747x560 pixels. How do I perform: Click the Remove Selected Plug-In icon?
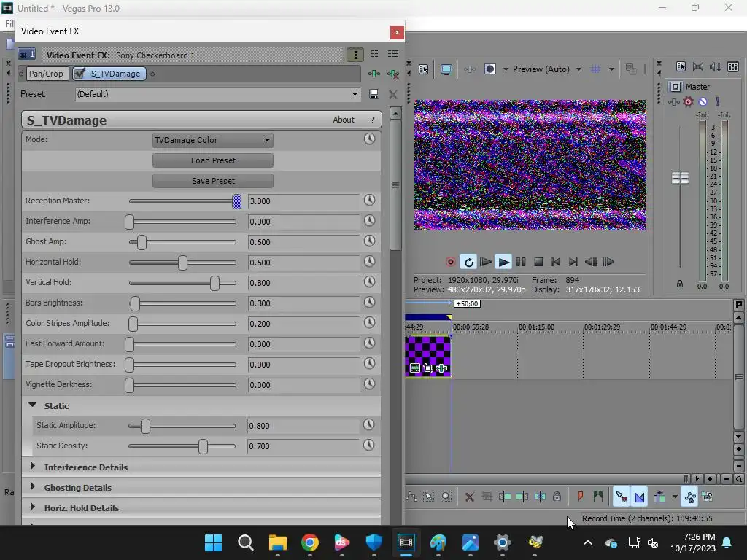pos(393,74)
